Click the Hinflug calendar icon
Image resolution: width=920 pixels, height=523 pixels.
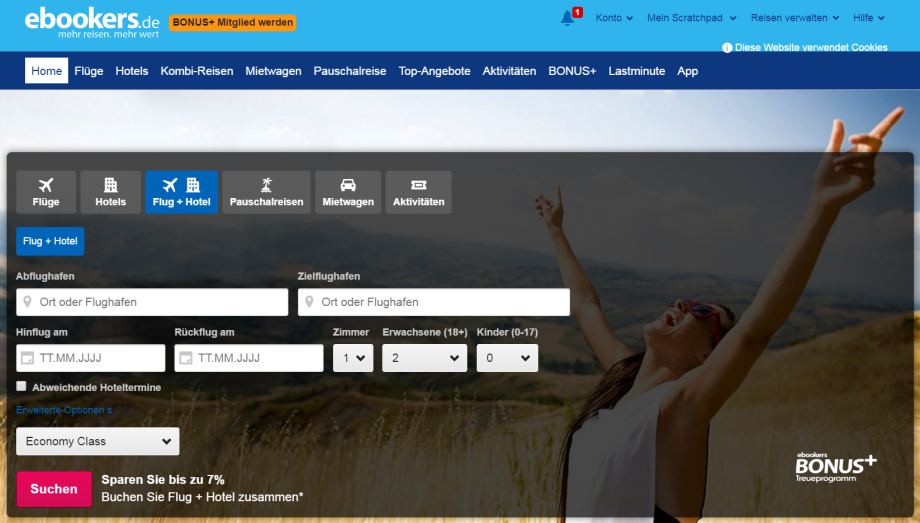[27, 357]
